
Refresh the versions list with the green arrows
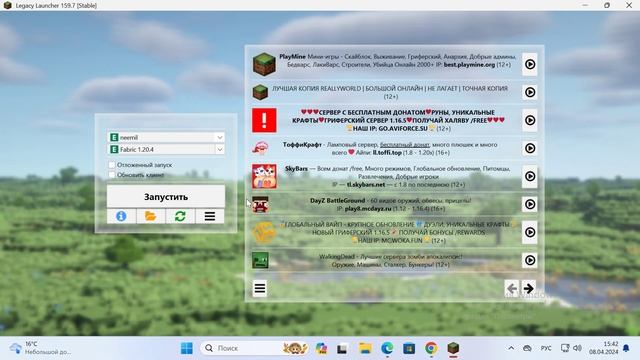[180, 216]
